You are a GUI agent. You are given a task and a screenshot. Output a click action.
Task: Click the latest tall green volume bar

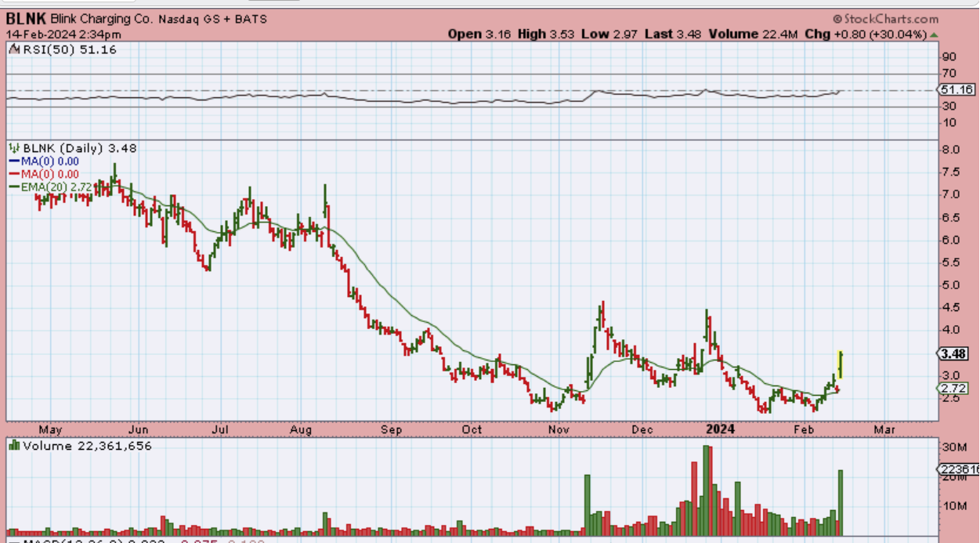click(841, 501)
